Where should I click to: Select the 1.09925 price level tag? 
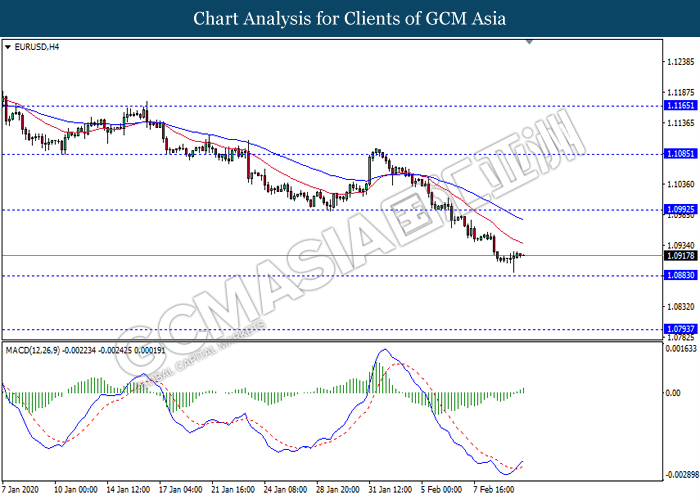pyautogui.click(x=680, y=209)
